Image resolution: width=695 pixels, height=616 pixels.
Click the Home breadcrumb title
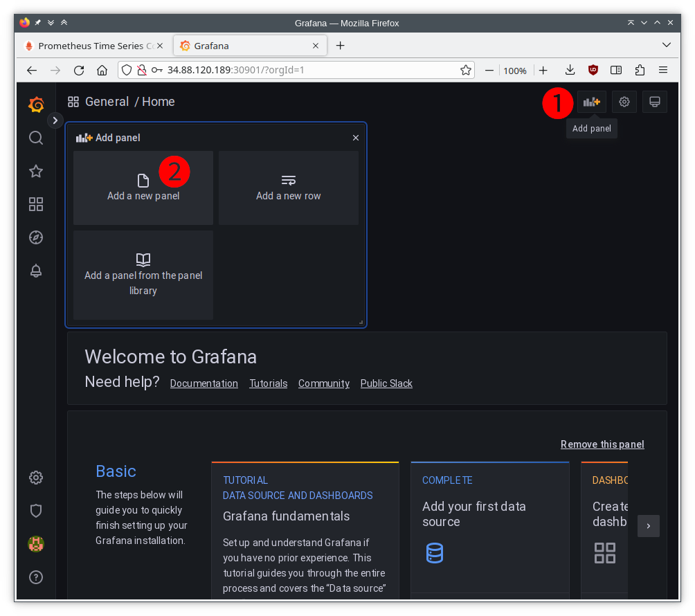pos(159,102)
